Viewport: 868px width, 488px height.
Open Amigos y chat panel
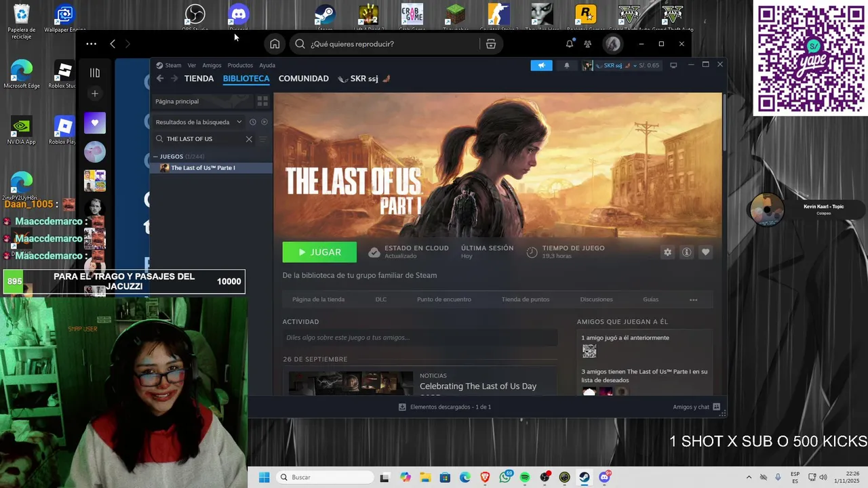[696, 407]
